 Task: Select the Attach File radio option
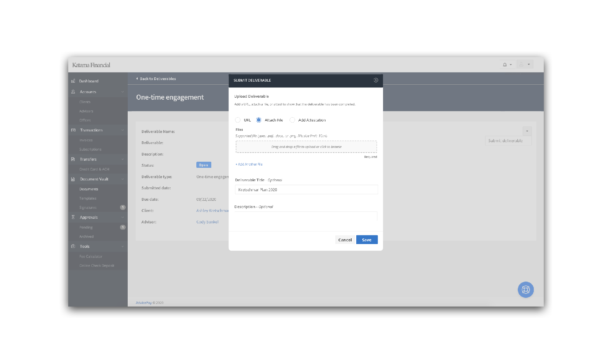[x=259, y=120]
